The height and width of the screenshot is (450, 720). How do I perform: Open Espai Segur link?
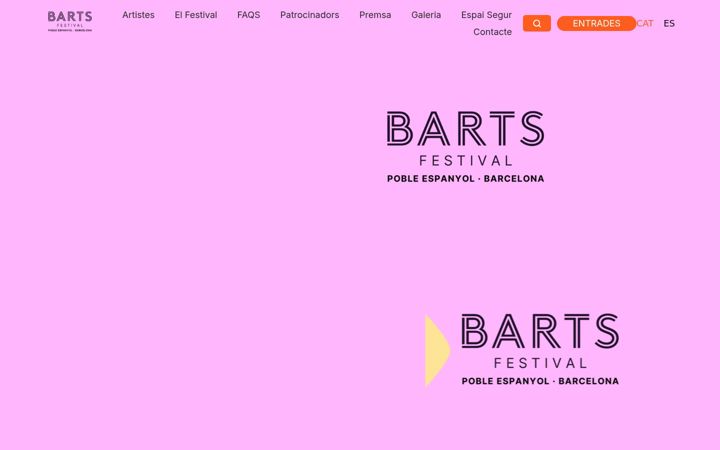click(486, 15)
